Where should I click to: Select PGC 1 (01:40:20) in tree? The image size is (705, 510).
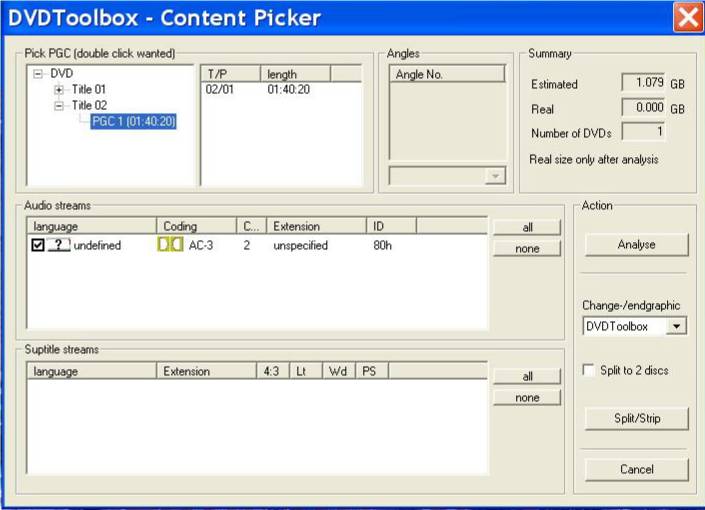coord(133,121)
